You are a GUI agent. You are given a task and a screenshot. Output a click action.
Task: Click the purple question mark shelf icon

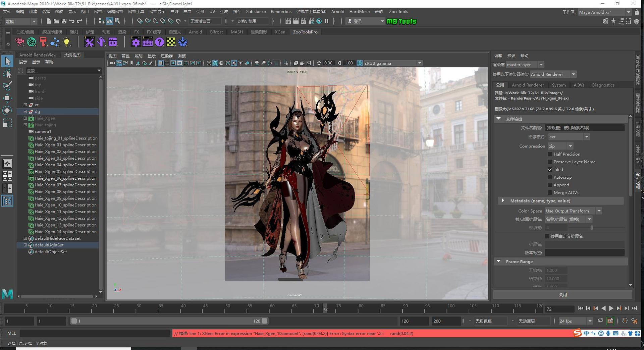[159, 42]
